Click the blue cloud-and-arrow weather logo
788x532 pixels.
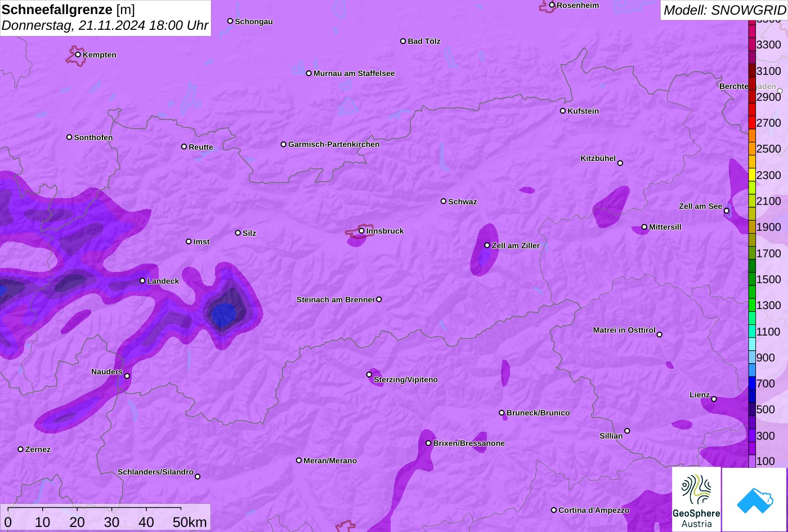pyautogui.click(x=754, y=499)
